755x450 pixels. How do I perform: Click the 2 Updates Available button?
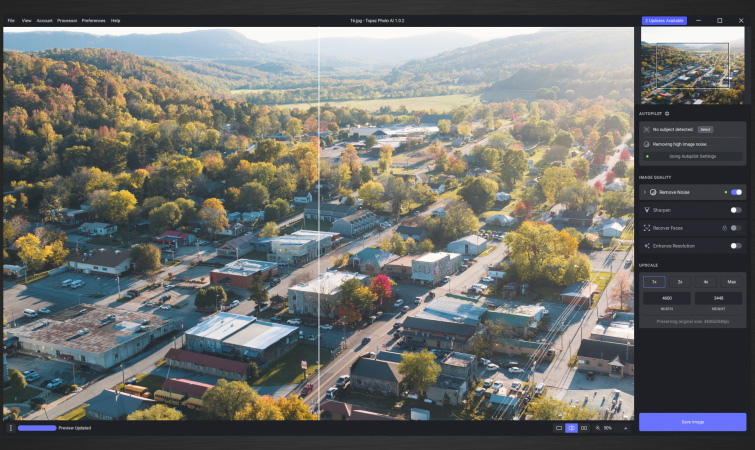(x=664, y=21)
